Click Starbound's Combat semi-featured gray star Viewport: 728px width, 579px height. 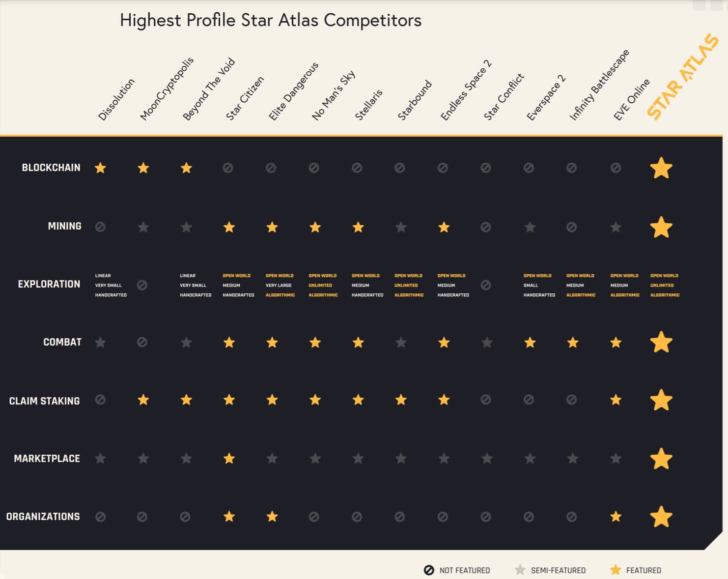point(401,343)
